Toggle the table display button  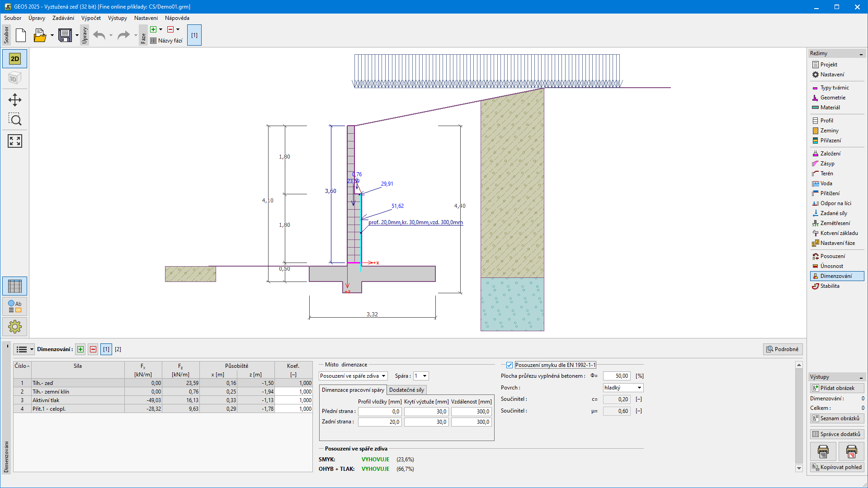(x=14, y=286)
